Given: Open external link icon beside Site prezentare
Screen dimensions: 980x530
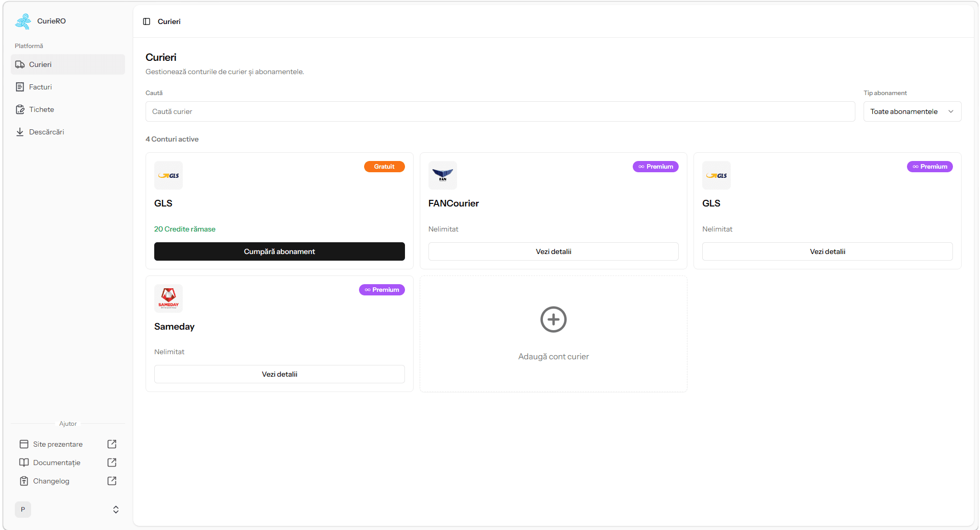Looking at the screenshot, I should 112,444.
